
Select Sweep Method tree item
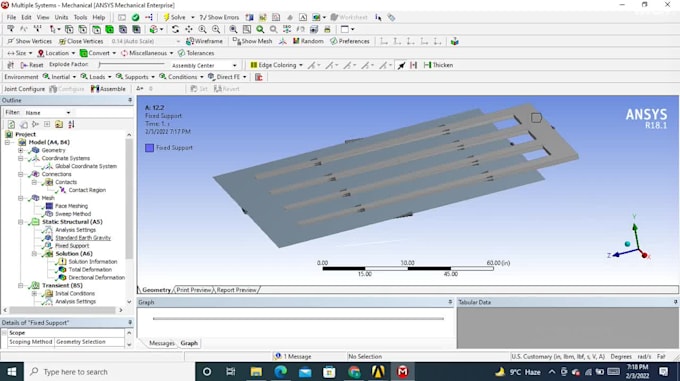tap(73, 214)
